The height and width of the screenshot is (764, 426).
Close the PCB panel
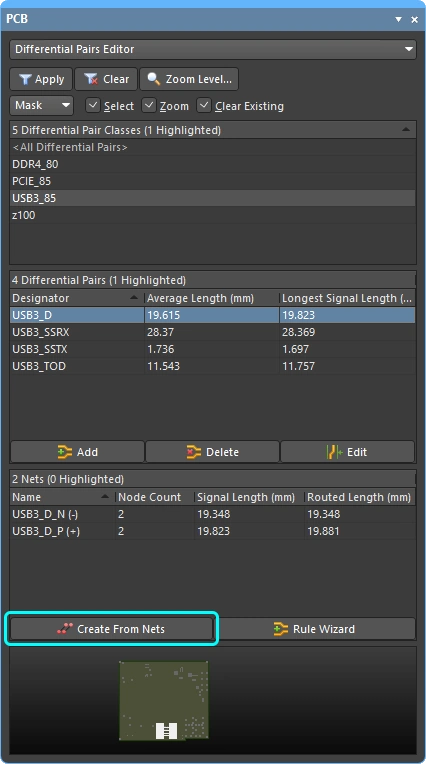tap(414, 19)
